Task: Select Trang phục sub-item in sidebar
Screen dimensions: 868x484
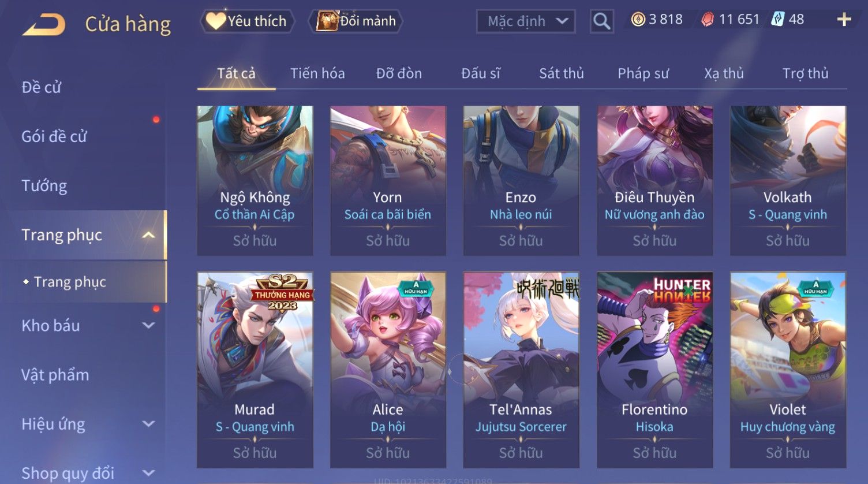Action: click(70, 282)
